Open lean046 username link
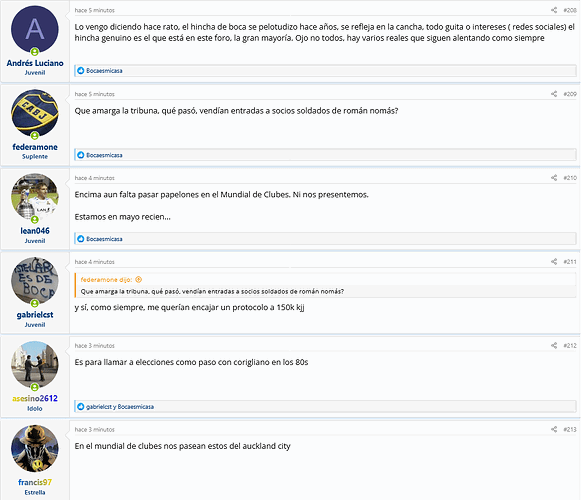The height and width of the screenshot is (500, 581). tap(35, 231)
